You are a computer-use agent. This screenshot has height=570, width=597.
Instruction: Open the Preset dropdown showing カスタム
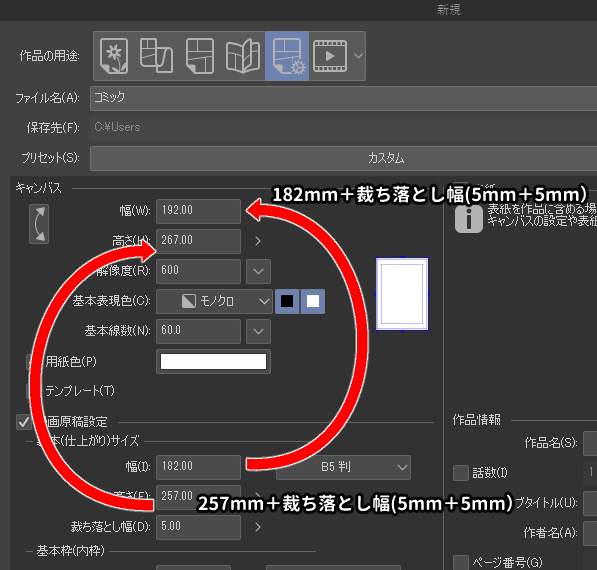click(343, 158)
